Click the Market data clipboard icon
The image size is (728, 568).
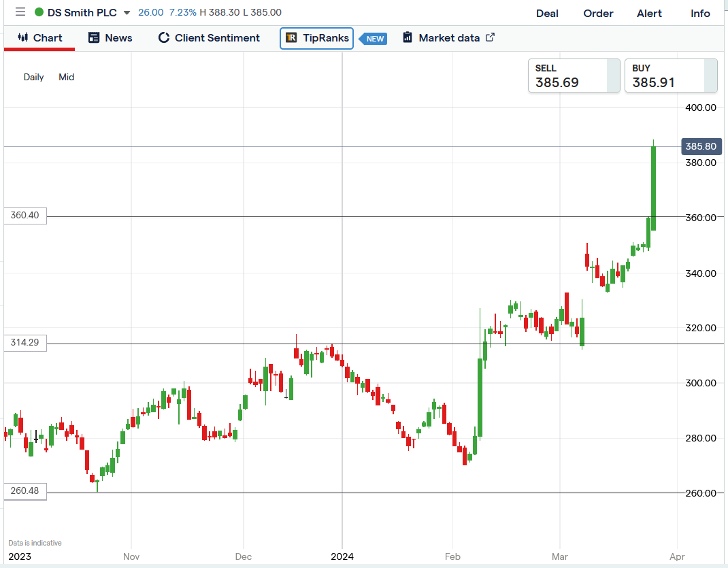click(x=407, y=37)
